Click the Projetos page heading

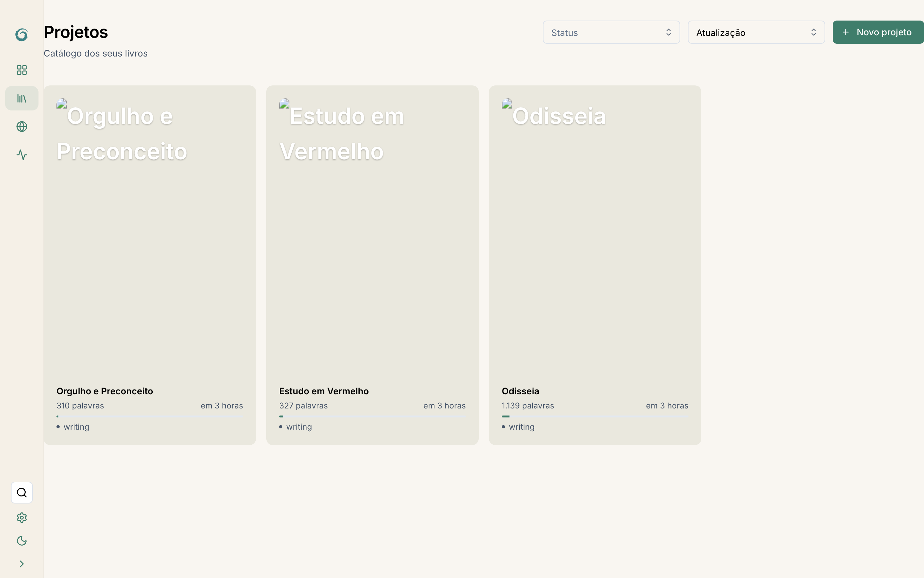coord(76,32)
